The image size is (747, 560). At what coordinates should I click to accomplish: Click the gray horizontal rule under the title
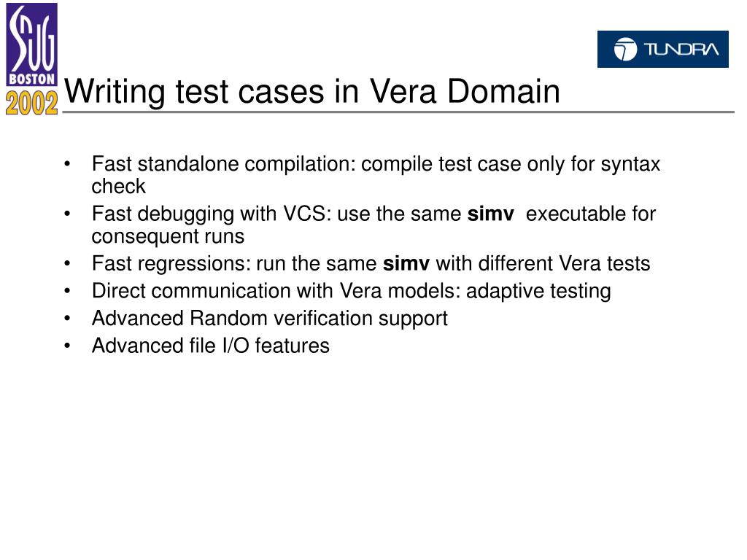tap(398, 112)
